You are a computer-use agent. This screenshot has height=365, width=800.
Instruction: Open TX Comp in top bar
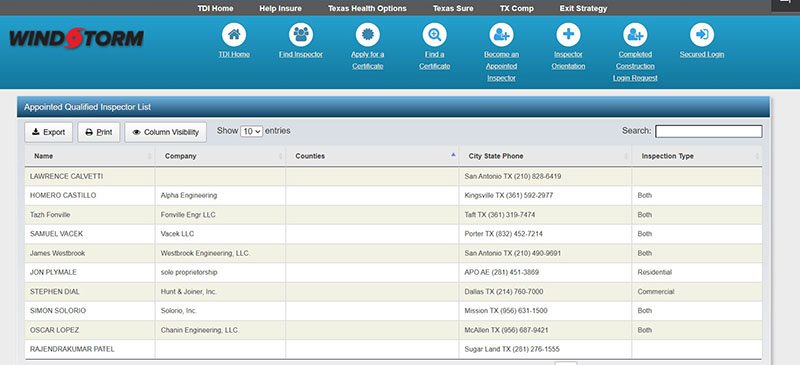point(517,8)
